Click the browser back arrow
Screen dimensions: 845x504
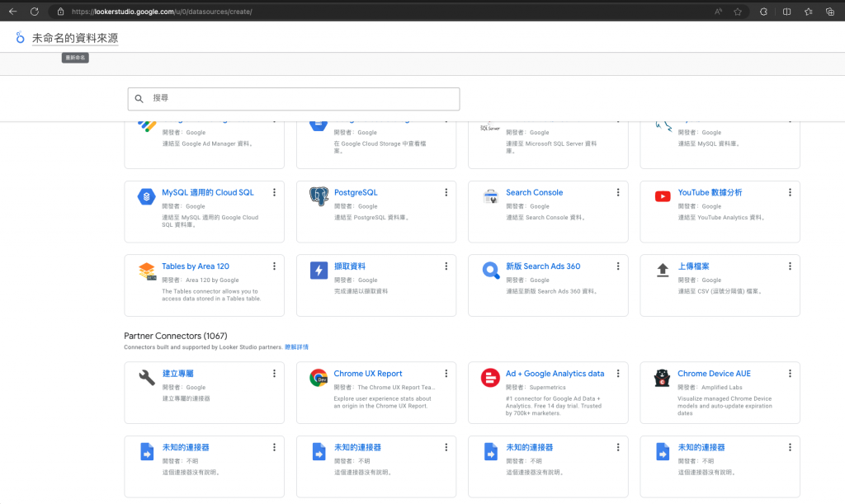[13, 12]
